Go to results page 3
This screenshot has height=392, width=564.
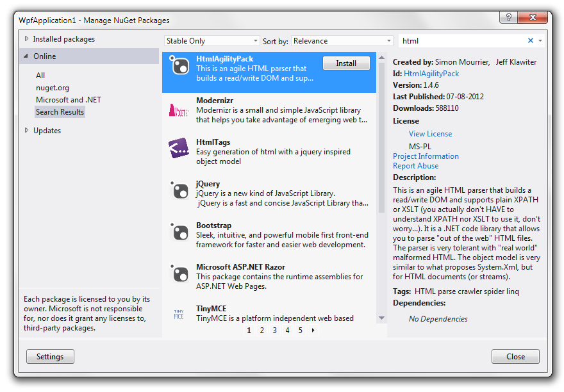[274, 330]
